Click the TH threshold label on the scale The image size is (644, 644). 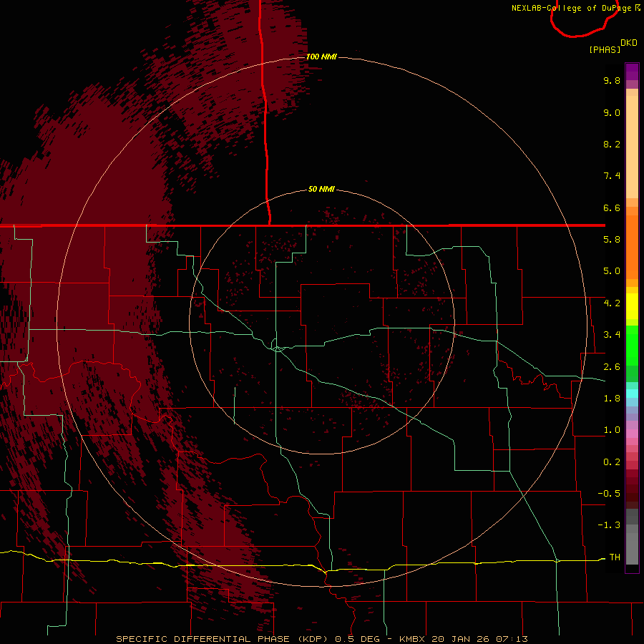point(615,557)
